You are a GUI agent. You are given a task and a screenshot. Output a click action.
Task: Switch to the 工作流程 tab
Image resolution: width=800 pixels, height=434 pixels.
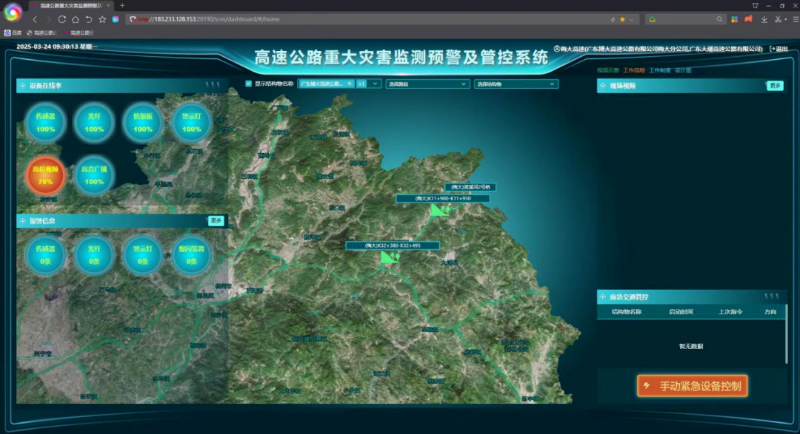[x=634, y=70]
